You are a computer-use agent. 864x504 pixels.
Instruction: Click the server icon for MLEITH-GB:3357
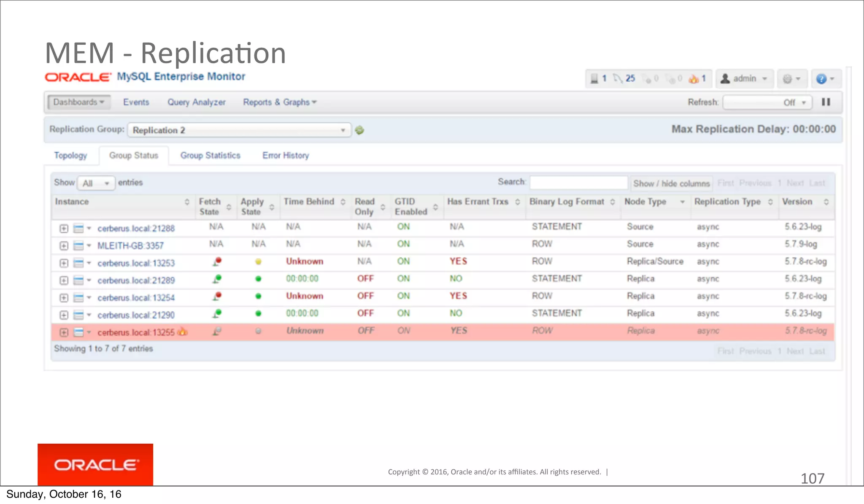click(x=78, y=245)
